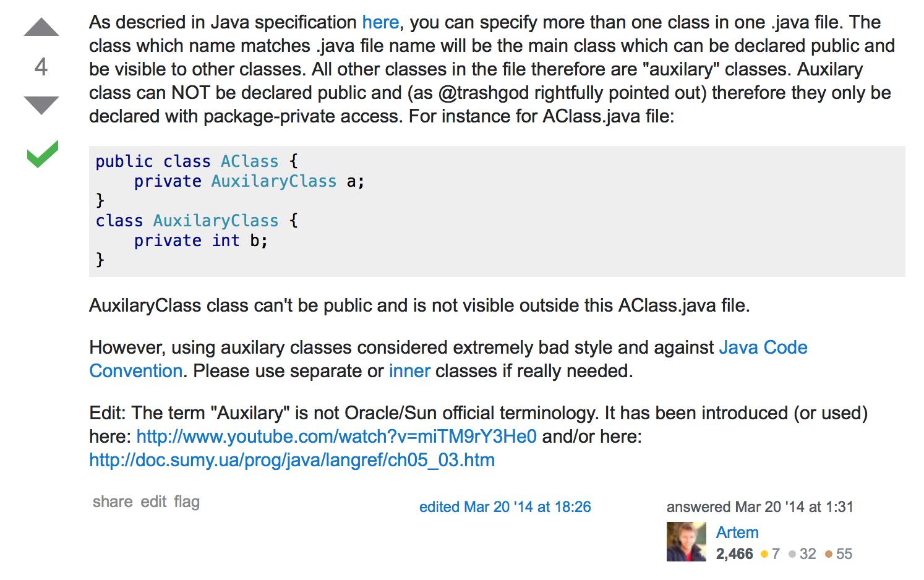Click the green accepted answer checkmark

[43, 154]
